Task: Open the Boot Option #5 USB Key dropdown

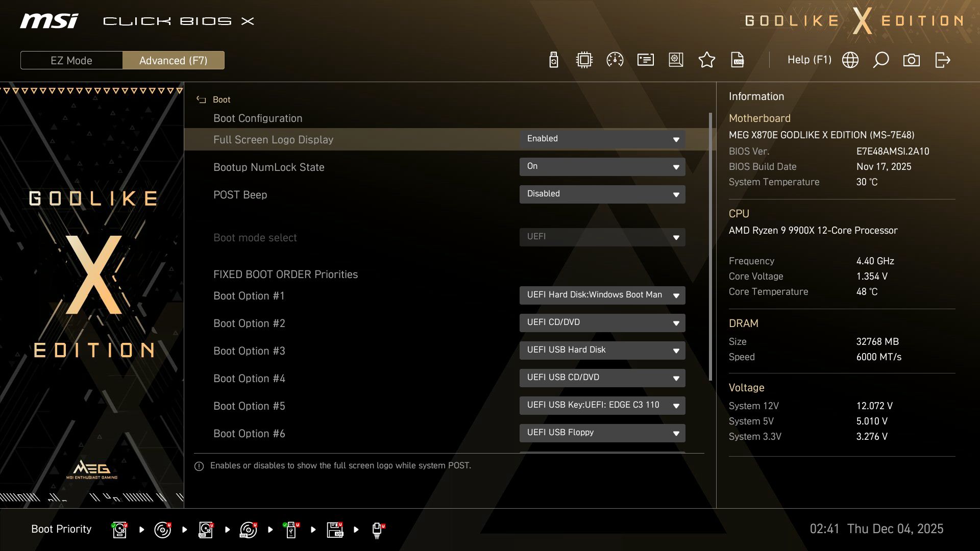Action: (x=602, y=405)
